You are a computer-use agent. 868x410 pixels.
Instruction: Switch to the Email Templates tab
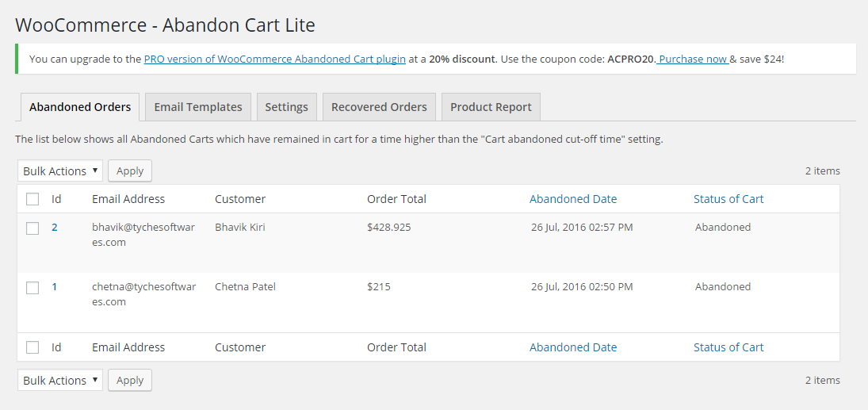198,107
